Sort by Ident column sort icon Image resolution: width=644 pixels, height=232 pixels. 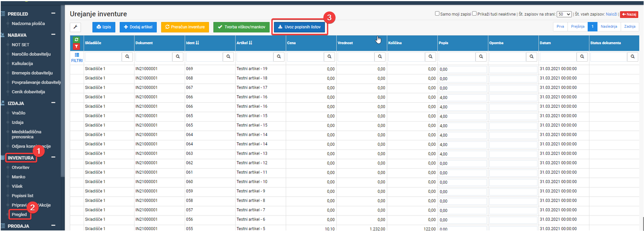(x=197, y=43)
